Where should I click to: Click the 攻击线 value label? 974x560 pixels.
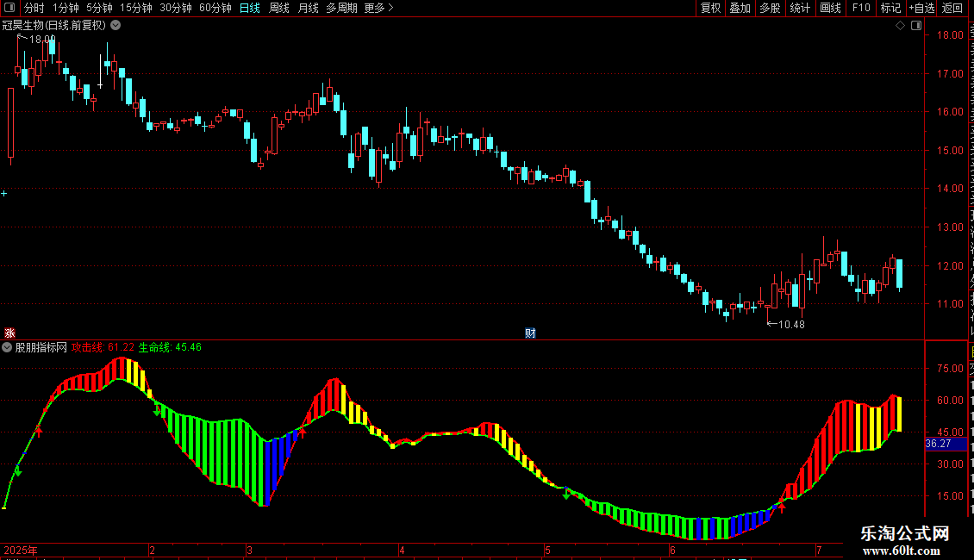click(x=103, y=348)
